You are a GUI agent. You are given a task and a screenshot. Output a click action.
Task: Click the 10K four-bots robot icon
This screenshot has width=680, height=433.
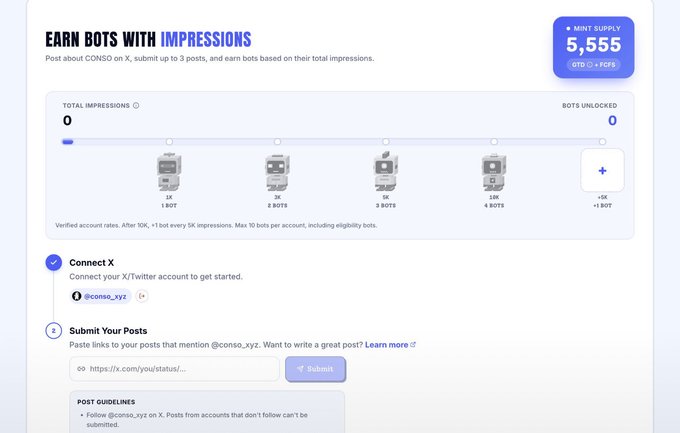[x=494, y=172]
